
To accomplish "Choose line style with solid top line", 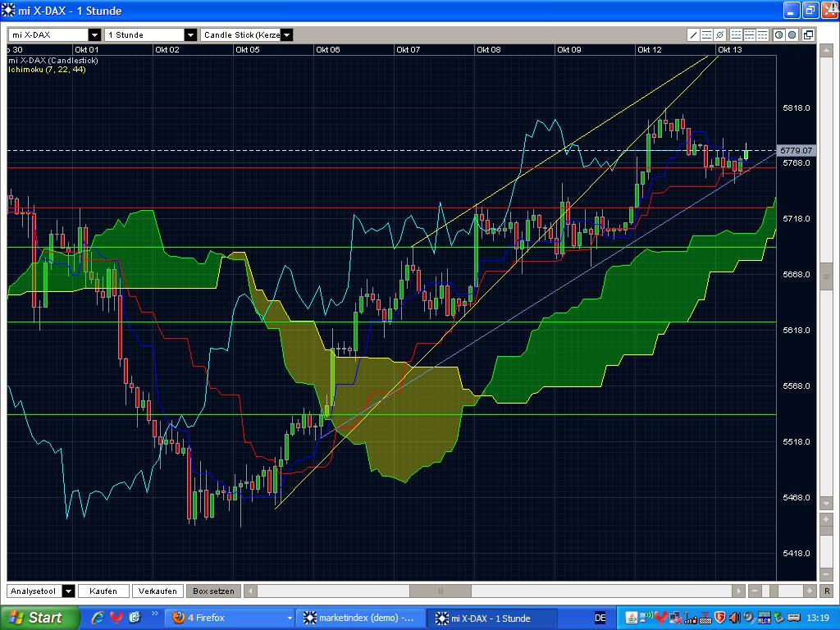I will (762, 34).
